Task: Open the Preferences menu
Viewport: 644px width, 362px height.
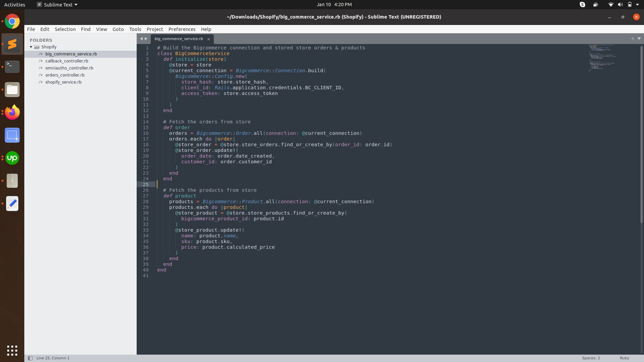Action: [182, 29]
